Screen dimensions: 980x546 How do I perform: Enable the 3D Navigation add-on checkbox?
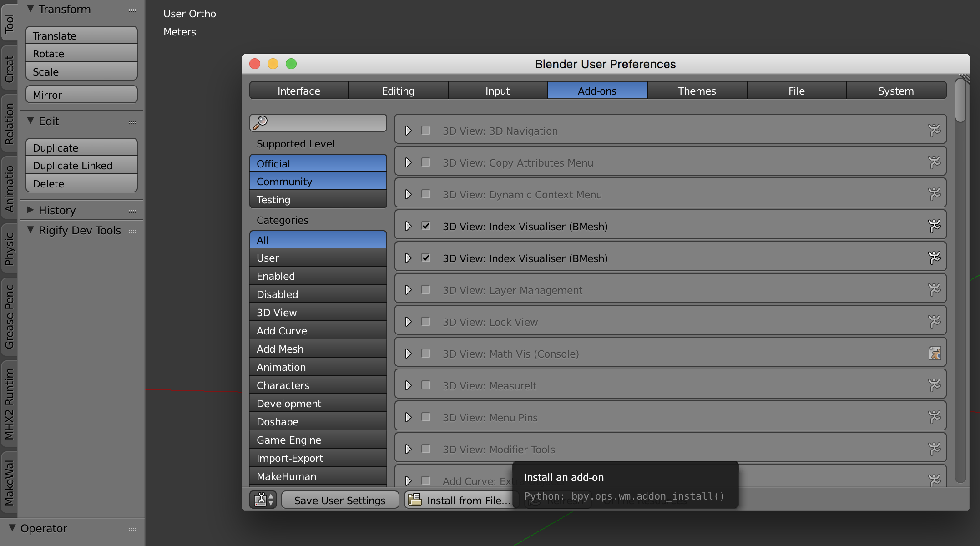pyautogui.click(x=426, y=131)
